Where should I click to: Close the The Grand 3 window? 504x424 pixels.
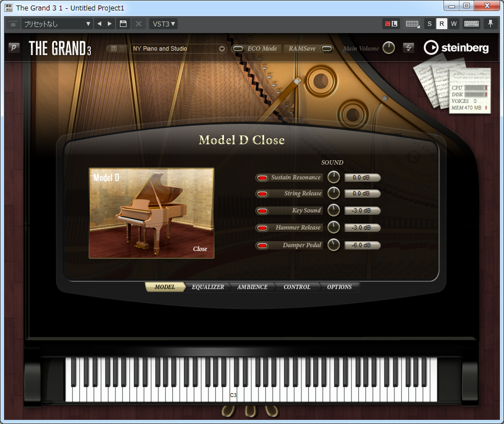pyautogui.click(x=487, y=6)
